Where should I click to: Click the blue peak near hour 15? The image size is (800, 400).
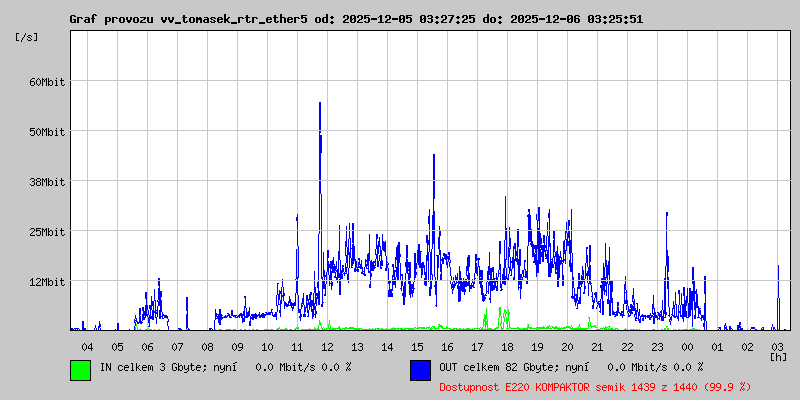tap(434, 168)
